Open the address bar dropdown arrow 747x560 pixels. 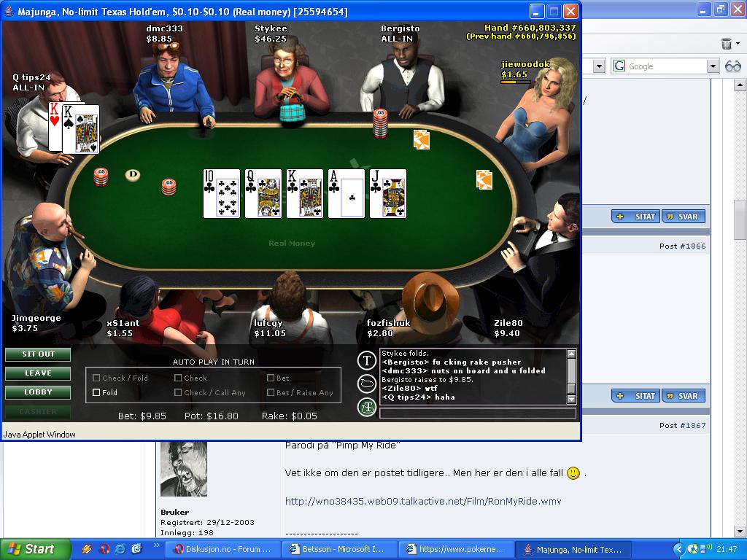pyautogui.click(x=600, y=66)
